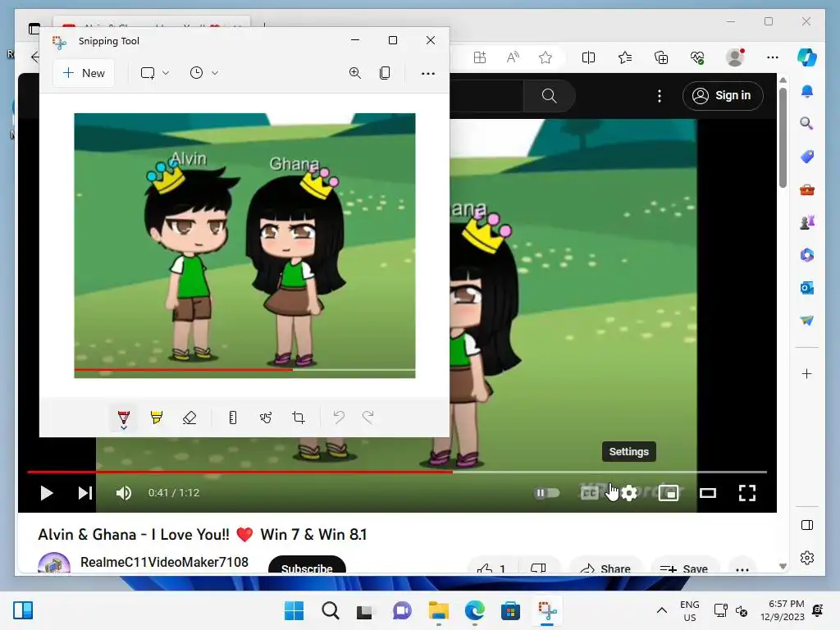The image size is (840, 630).
Task: Save the video to a playlist
Action: [x=685, y=567]
